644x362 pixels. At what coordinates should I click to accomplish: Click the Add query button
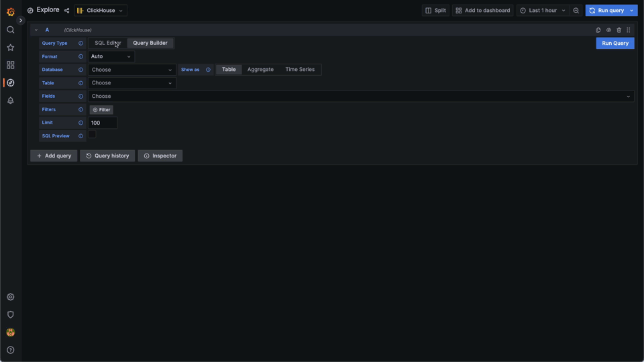(x=54, y=156)
